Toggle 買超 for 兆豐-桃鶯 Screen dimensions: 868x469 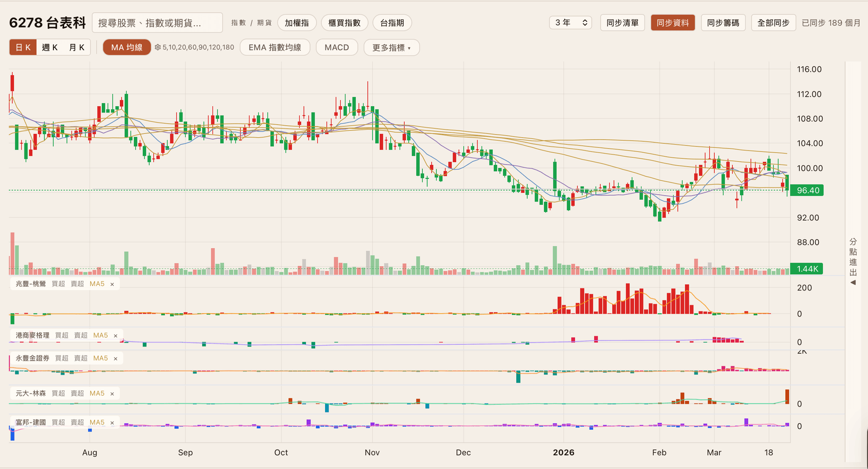[x=58, y=284]
